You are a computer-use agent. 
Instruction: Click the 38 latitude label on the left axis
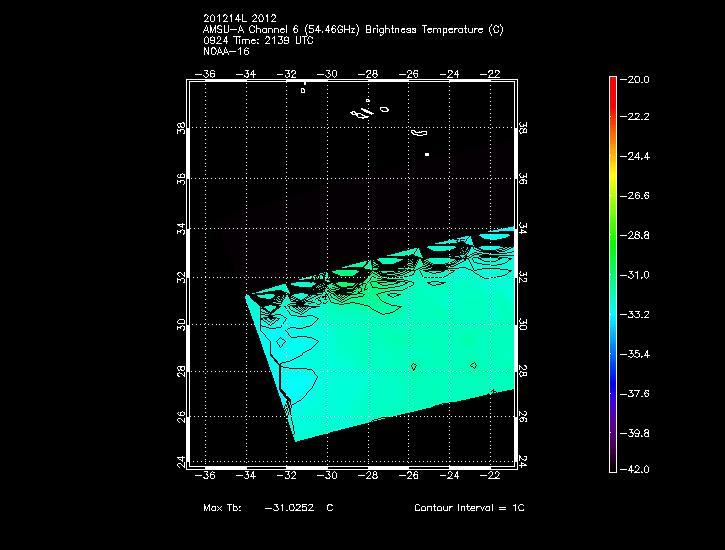pyautogui.click(x=182, y=130)
